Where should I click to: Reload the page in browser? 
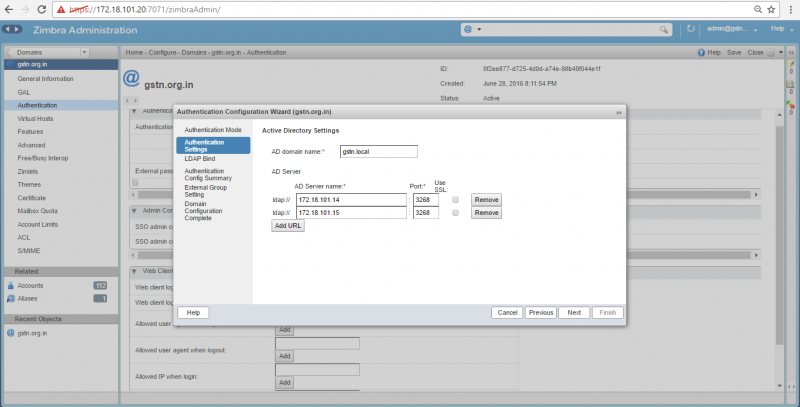41,9
